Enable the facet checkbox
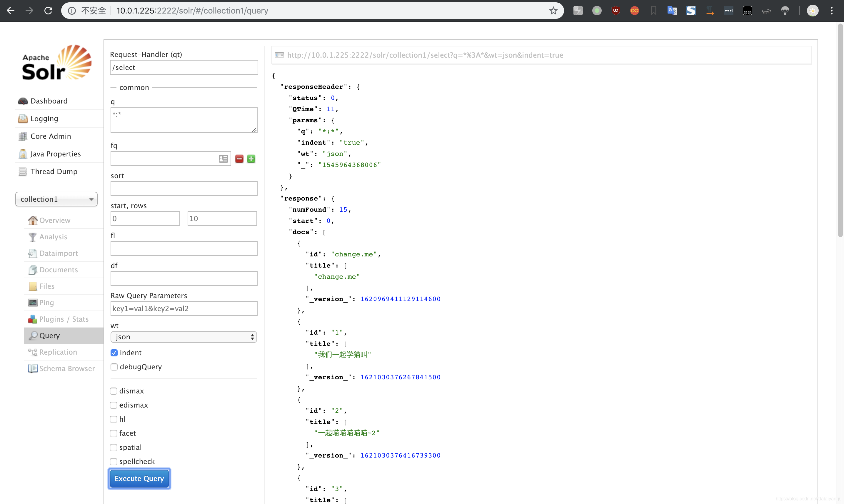Screen dimensions: 844x504 tap(114, 433)
